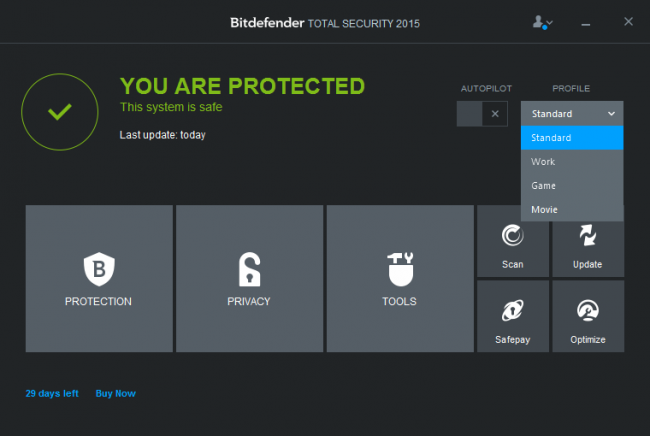Open the Optimize tile
Image resolution: width=650 pixels, height=436 pixels.
(587, 317)
